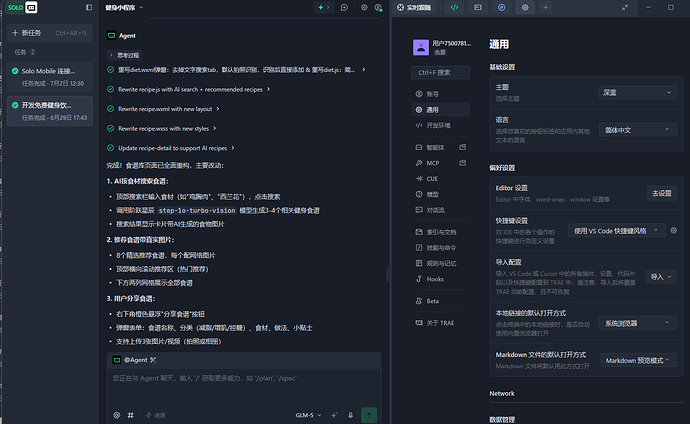
Task: Expand Rewrite recipe.js step
Action: tap(189, 89)
